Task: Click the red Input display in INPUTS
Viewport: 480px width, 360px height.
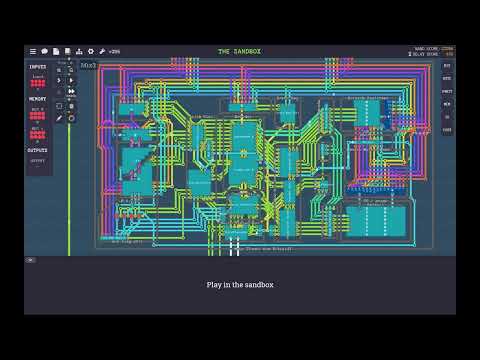Action: 38,83
